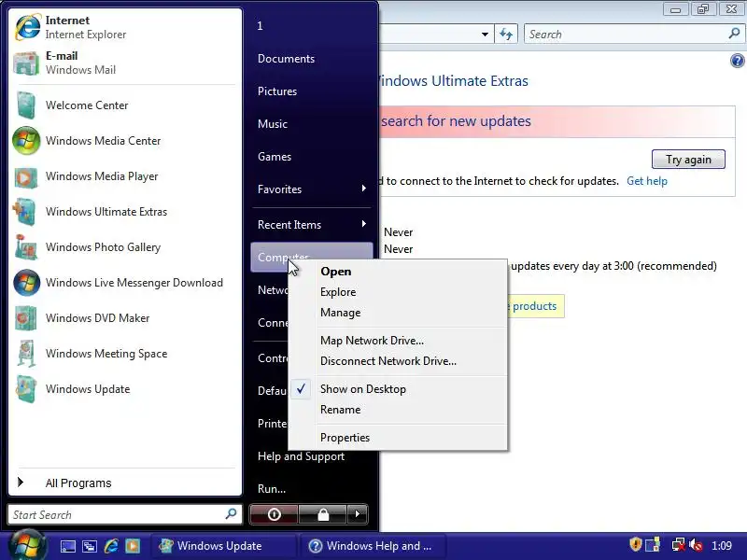
Task: Click the Get help link
Action: point(646,181)
